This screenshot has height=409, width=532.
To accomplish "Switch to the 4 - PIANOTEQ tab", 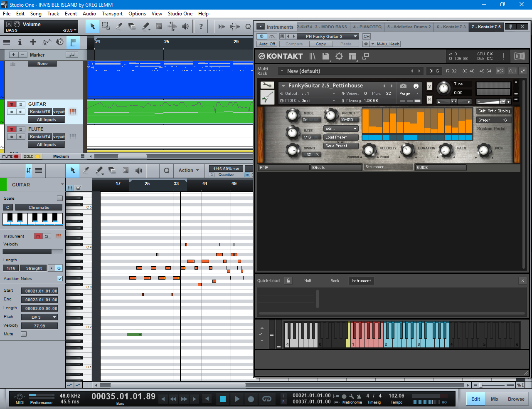I will [x=367, y=27].
